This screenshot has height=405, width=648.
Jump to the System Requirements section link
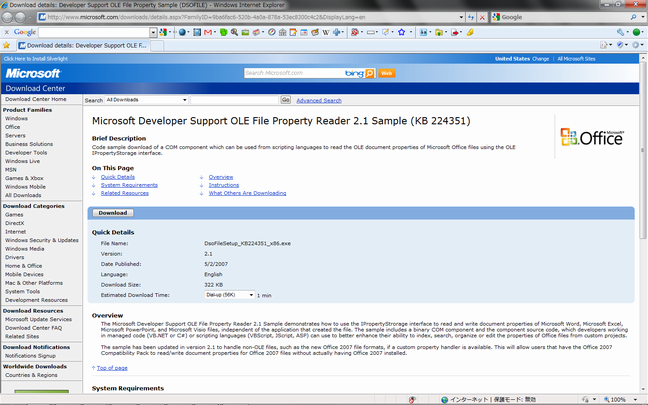pyautogui.click(x=129, y=185)
